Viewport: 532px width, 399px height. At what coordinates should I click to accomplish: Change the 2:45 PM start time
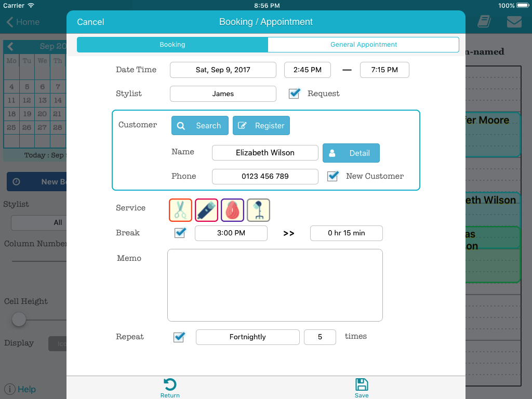click(307, 70)
